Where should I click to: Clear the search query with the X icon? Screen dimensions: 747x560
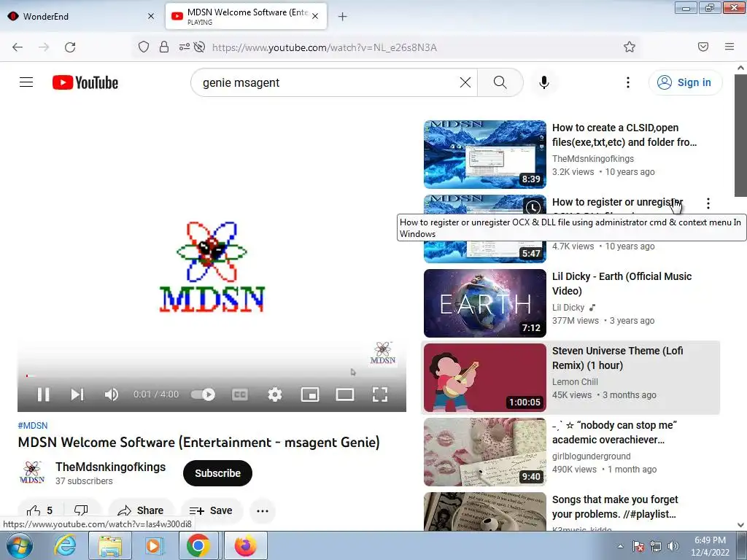[x=465, y=82]
